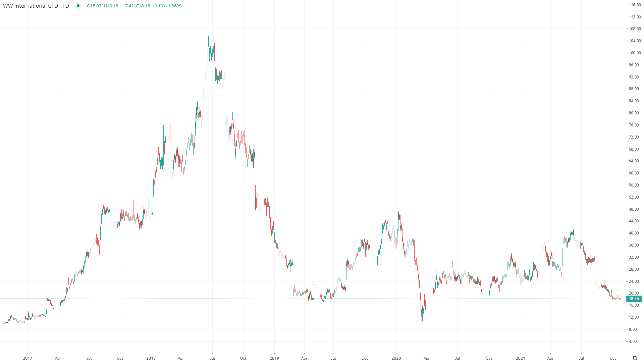Screen dimensions: 644x362
Task: Click the 2020 label on time axis
Action: click(396, 358)
